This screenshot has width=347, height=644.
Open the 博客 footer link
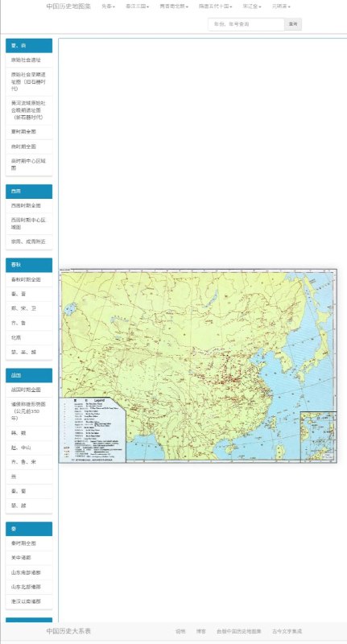[200, 631]
